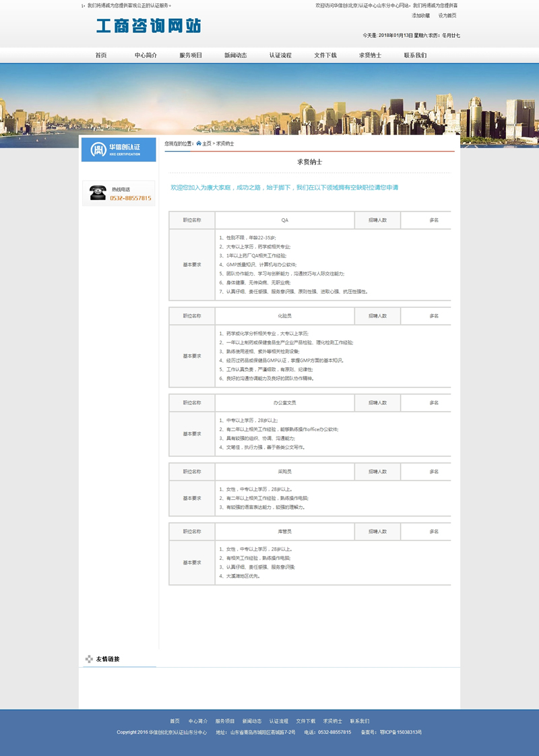Click the 主页 breadcrumb link
Image resolution: width=539 pixels, height=756 pixels.
pyautogui.click(x=207, y=144)
